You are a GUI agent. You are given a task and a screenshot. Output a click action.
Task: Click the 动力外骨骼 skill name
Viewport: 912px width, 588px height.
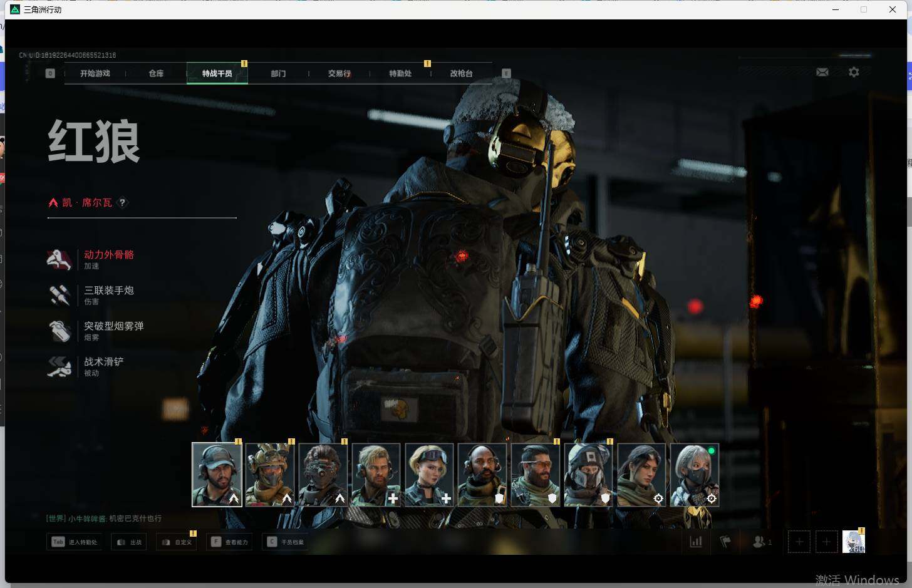(109, 255)
